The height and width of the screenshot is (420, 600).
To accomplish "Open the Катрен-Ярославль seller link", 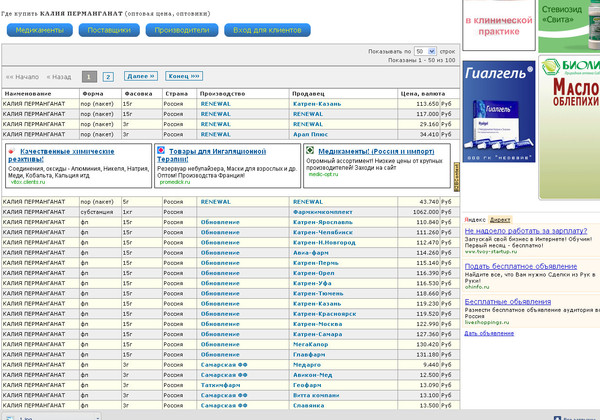I will (x=323, y=222).
